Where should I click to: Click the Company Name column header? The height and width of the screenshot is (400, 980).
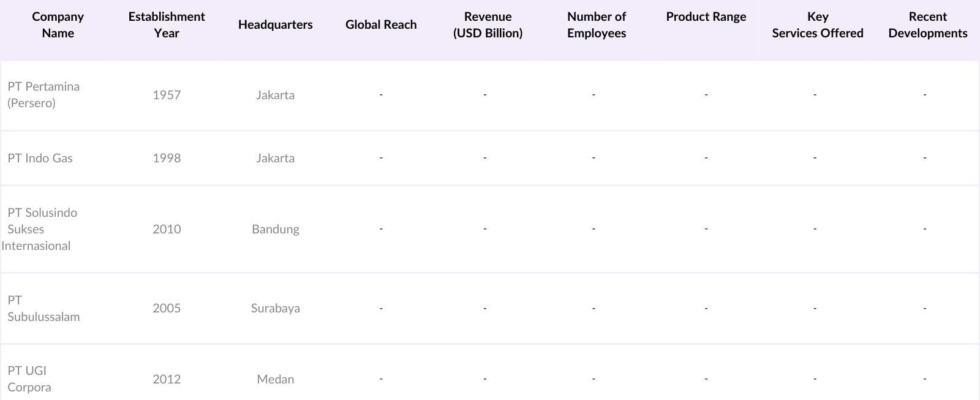(58, 25)
